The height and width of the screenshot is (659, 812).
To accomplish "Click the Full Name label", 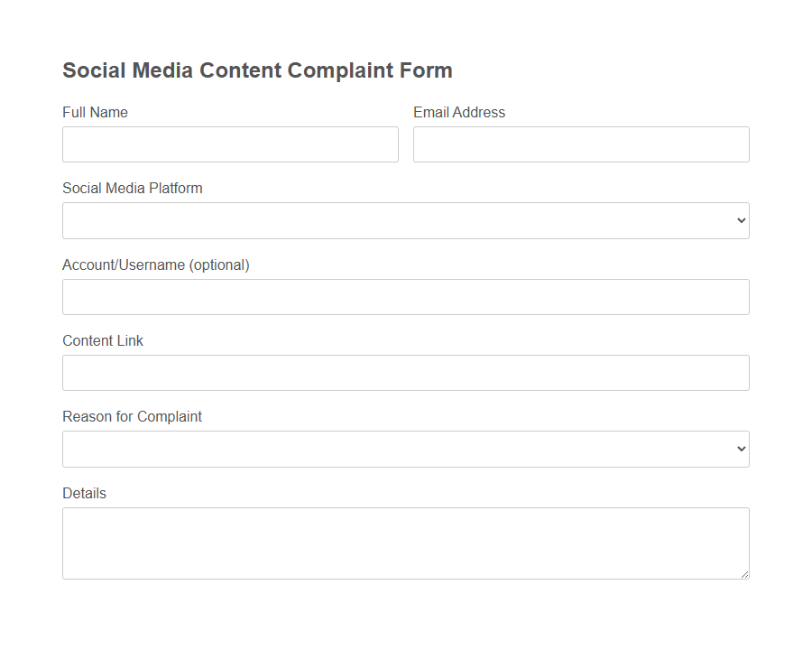I will coord(95,112).
